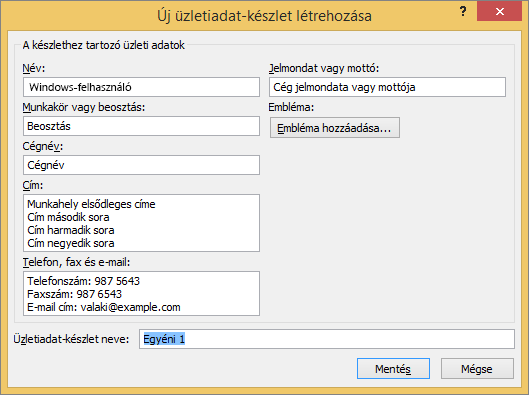Click the 'A készlethez tartozó üzleti adatok' heading
The width and height of the screenshot is (529, 395).
(104, 45)
